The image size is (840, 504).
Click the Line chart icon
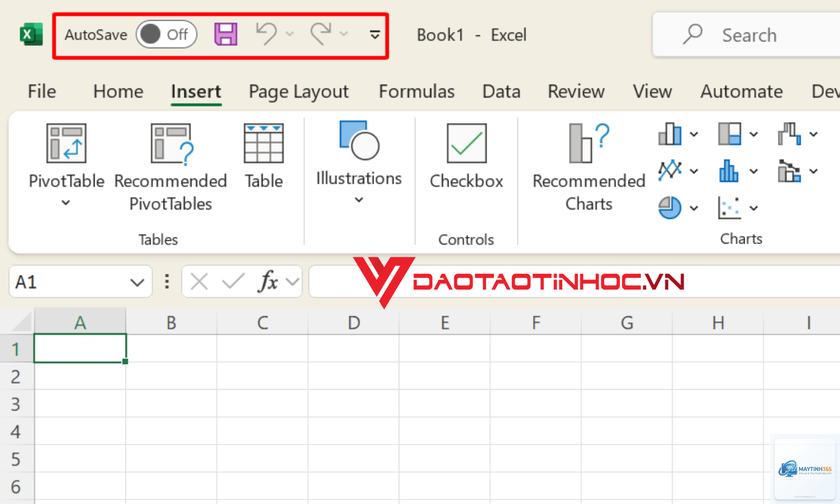point(670,171)
